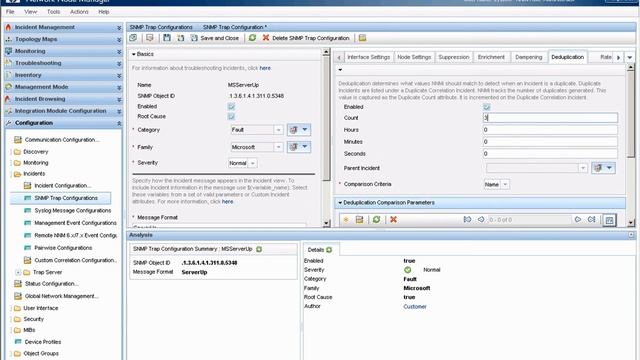Click the Analysis pane maximize icon
640x360 pixels.
[x=631, y=235]
